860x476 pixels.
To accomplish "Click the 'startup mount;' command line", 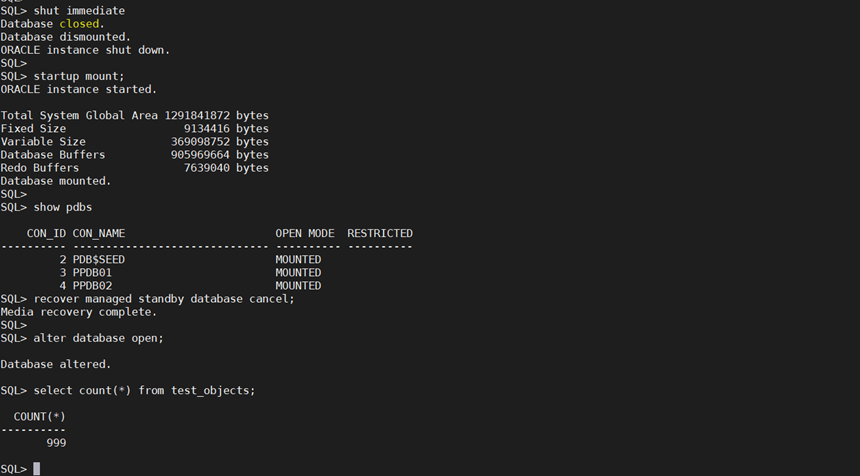I will 79,76.
